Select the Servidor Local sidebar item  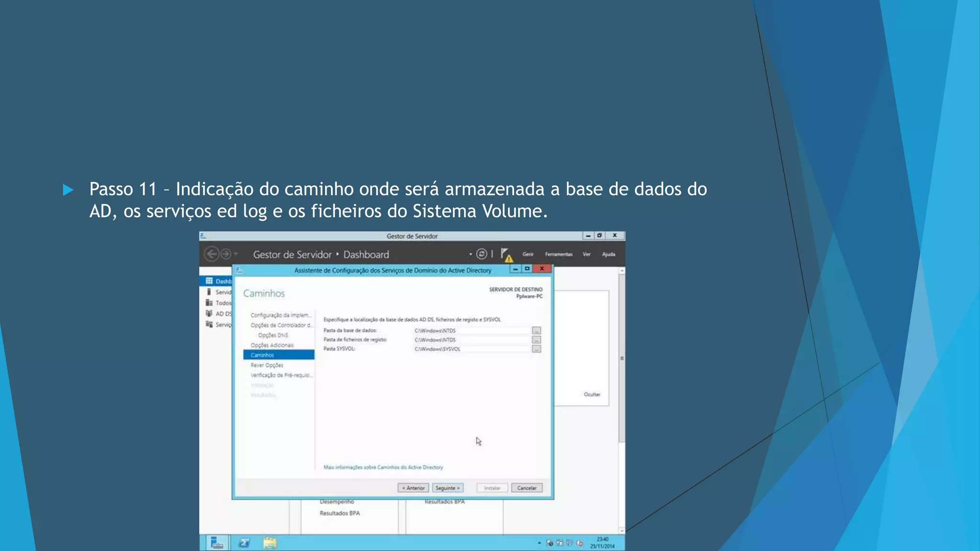218,292
